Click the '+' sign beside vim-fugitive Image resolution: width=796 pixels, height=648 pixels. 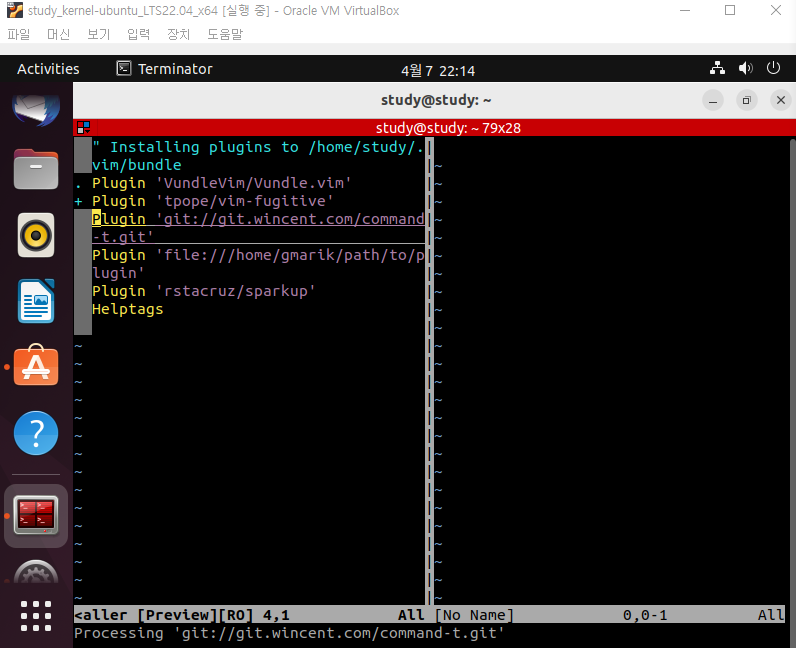(x=78, y=202)
